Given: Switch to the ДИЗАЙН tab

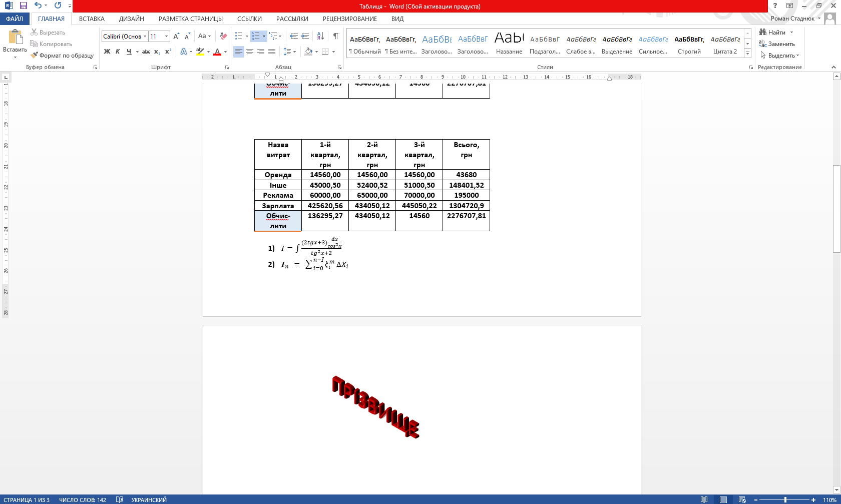Looking at the screenshot, I should [132, 19].
